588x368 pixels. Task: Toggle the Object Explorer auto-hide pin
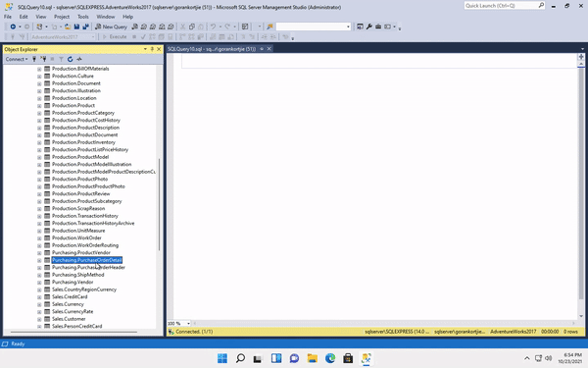[x=152, y=49]
